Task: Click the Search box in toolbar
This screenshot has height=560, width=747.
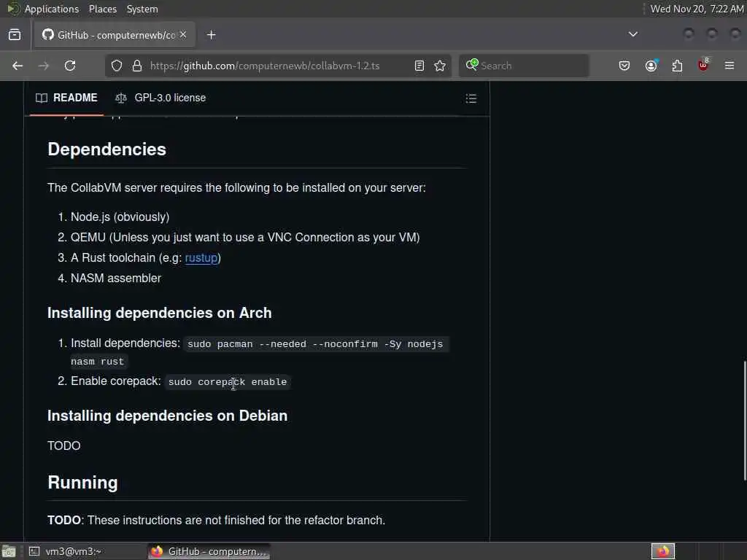Action: tap(524, 66)
